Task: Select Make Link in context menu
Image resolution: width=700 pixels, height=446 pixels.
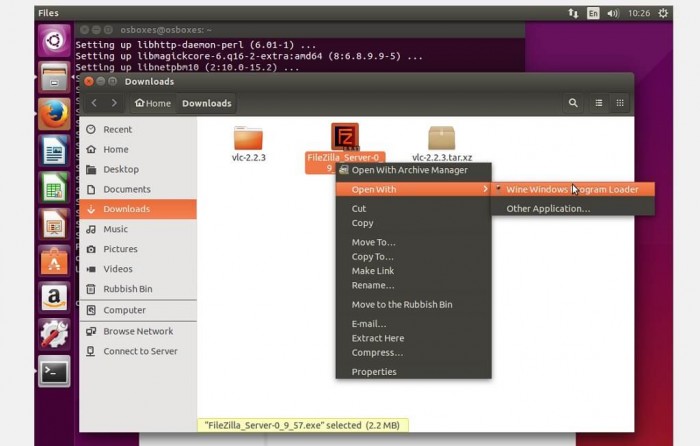Action: pos(413,271)
